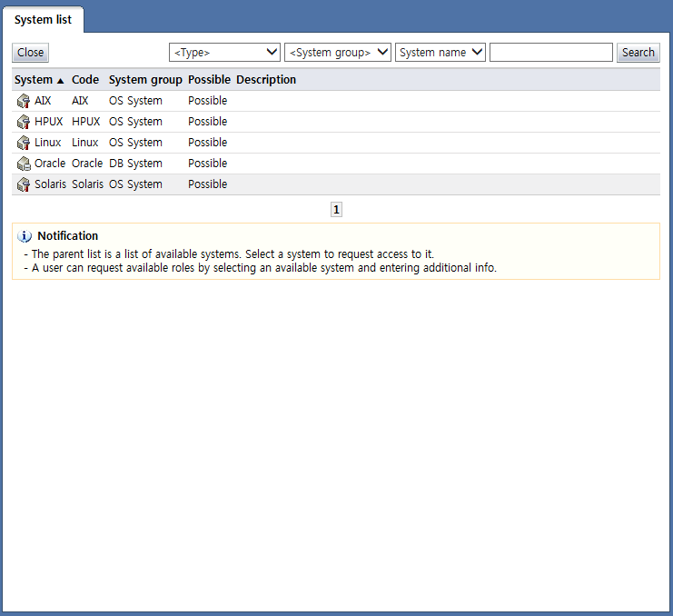Click the HPUX system icon
Viewport: 673px width, 616px height.
[24, 122]
